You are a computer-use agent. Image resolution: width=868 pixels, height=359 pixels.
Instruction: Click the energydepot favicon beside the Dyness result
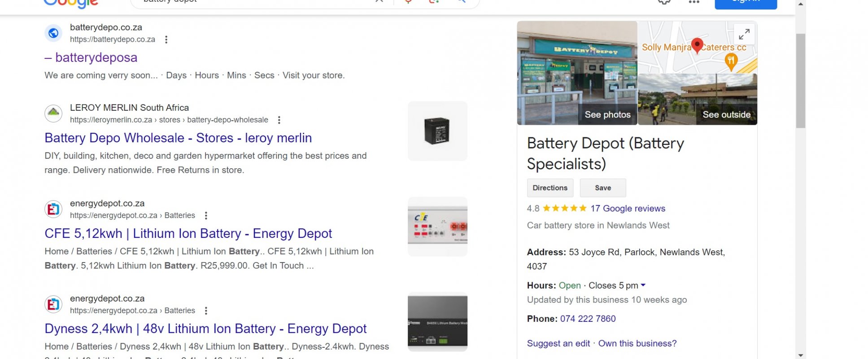pos(53,304)
